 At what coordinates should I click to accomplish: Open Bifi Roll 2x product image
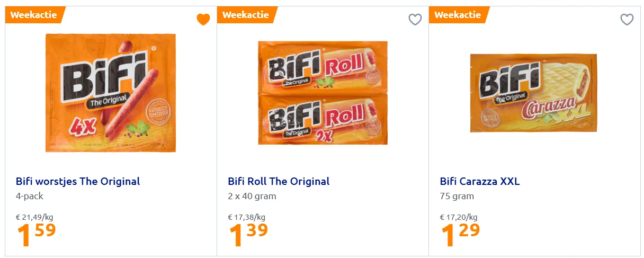point(323,93)
